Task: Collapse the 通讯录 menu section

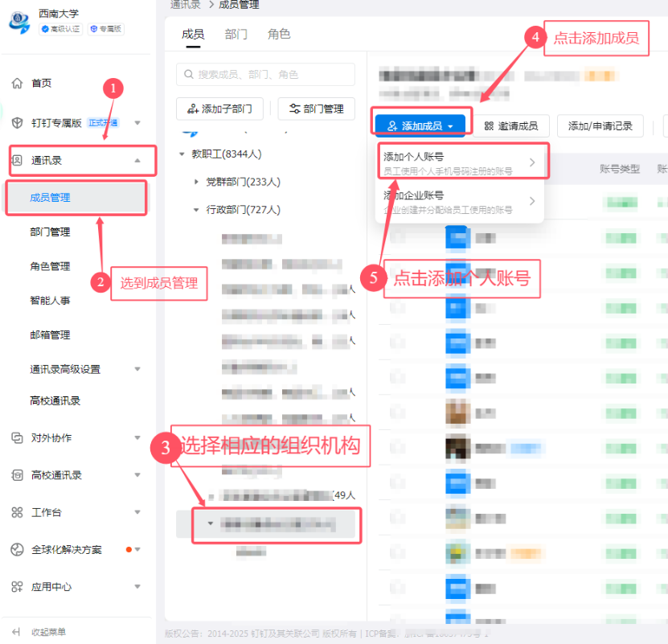Action: tap(137, 161)
